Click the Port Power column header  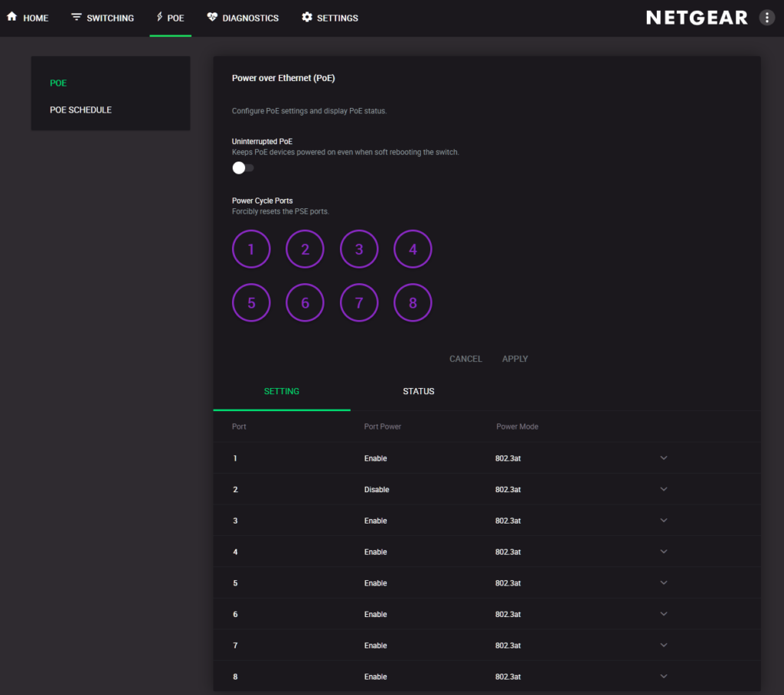[x=383, y=426]
